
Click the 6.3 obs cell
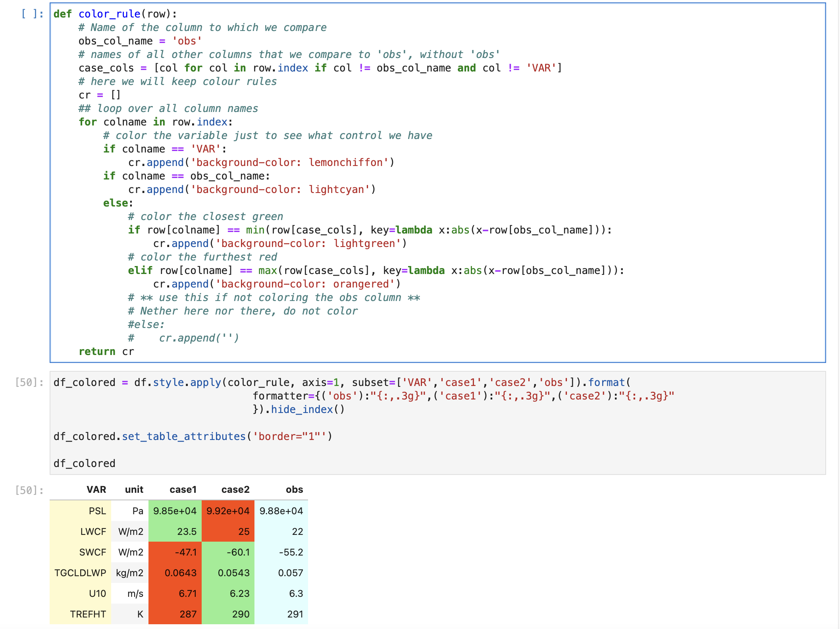(x=281, y=593)
